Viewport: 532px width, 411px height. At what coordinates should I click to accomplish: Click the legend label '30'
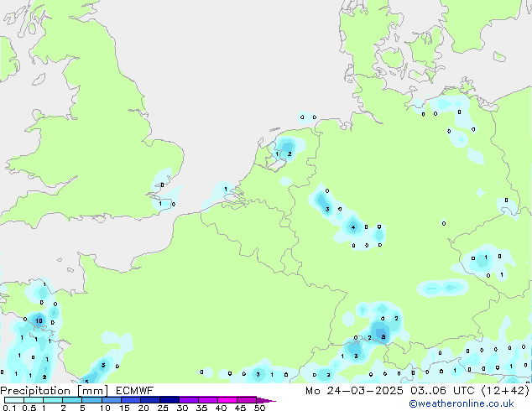(x=182, y=408)
